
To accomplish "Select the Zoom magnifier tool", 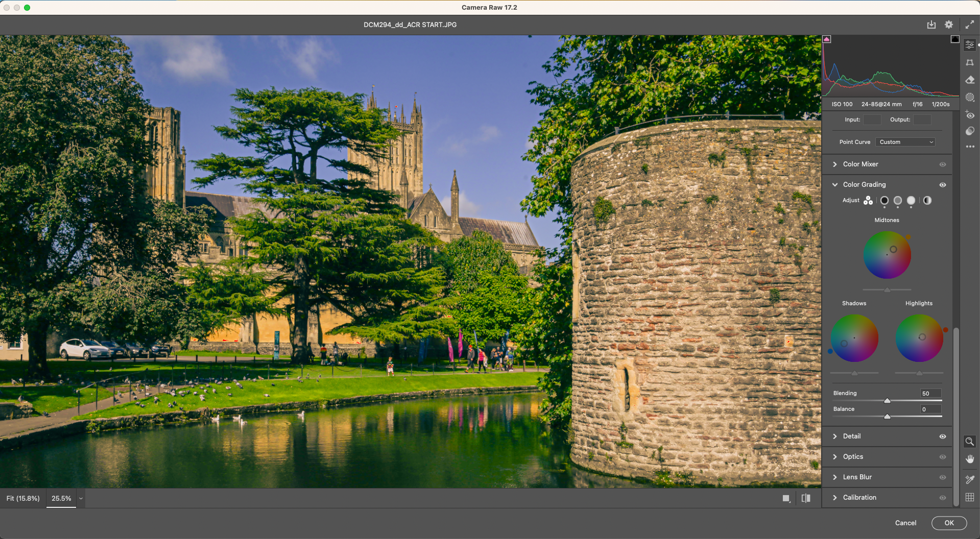I will (969, 442).
